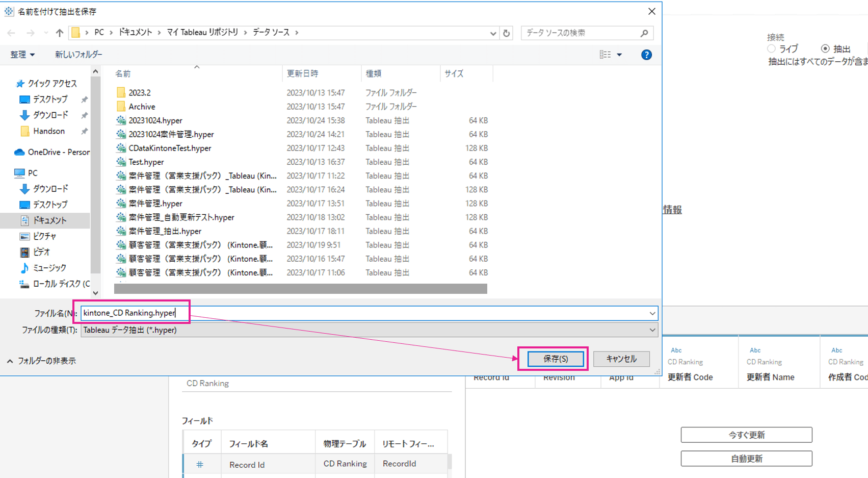The width and height of the screenshot is (868, 478).
Task: Select file 20231024案件管理.hyper
Action: 165,134
